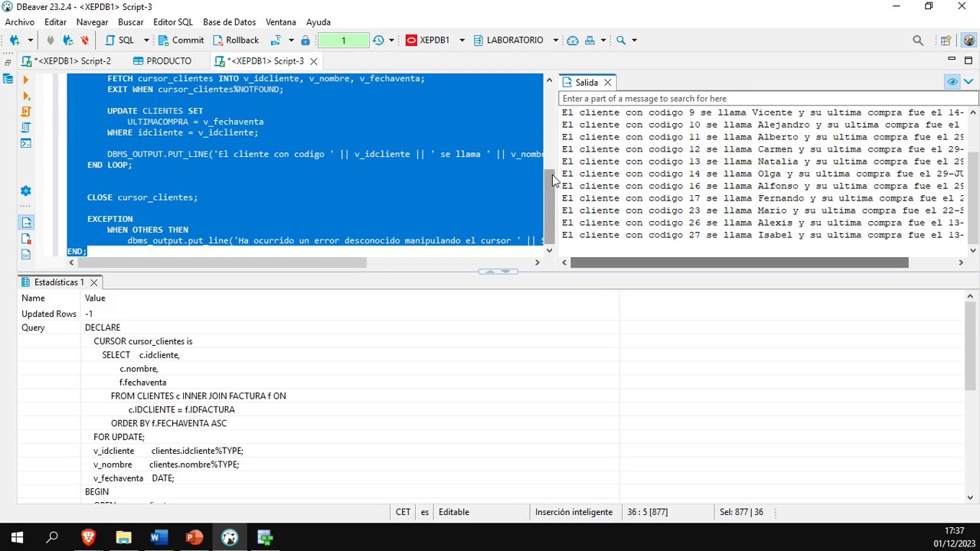Expand the transaction log dropdown arrow
The height and width of the screenshot is (551, 980).
[x=391, y=41]
